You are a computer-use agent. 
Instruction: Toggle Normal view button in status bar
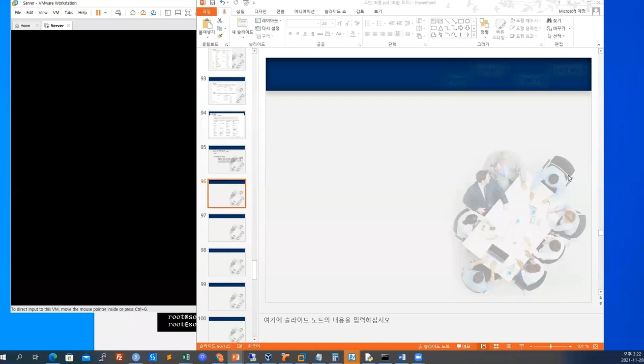tap(483, 346)
